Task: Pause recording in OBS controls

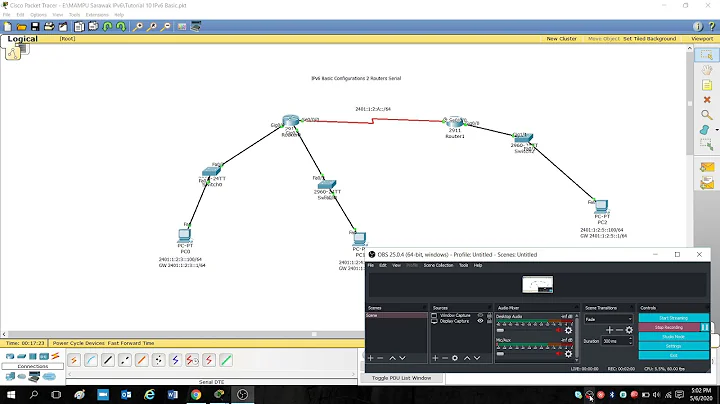Action: click(x=704, y=327)
